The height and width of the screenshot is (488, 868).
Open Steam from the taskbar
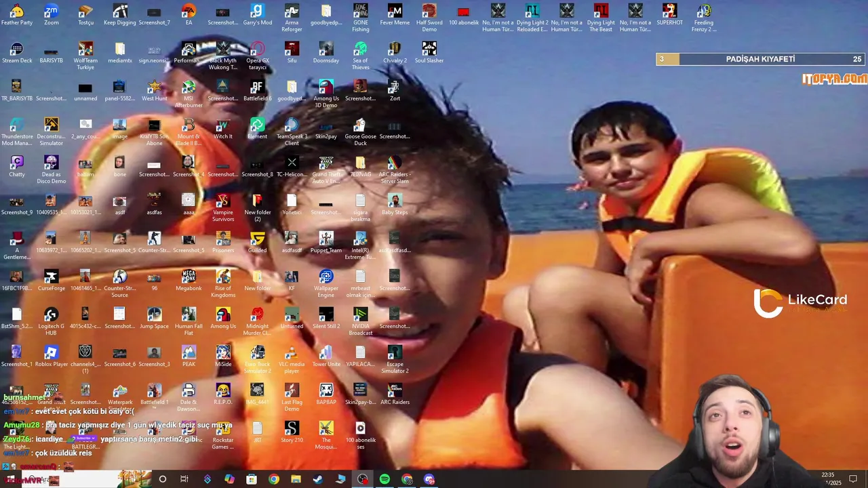point(318,479)
